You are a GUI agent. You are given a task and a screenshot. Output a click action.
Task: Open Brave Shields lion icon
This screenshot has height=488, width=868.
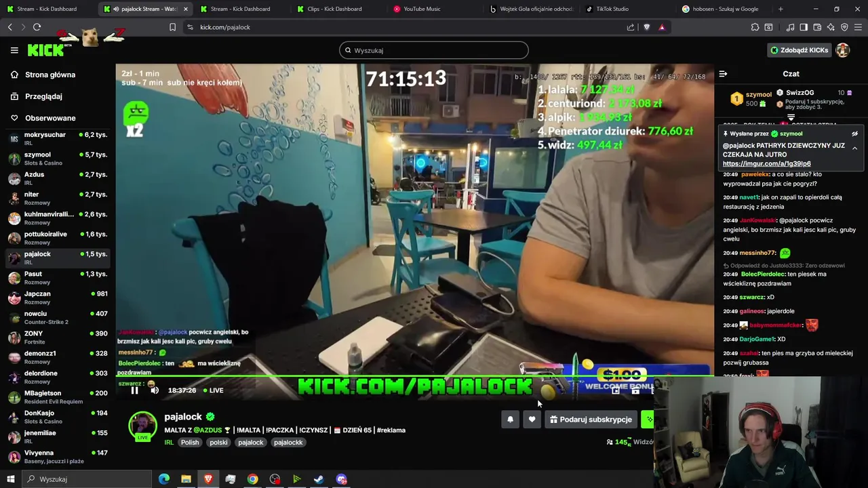(646, 27)
